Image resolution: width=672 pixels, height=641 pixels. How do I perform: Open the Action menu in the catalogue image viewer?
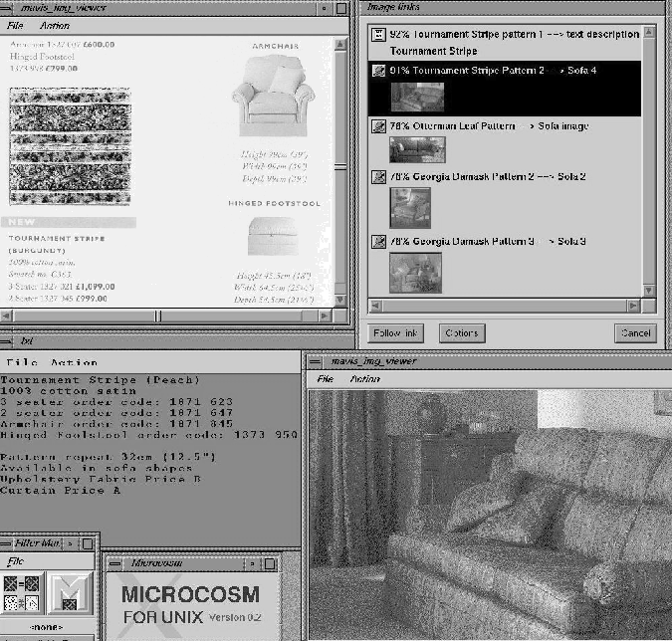tap(55, 26)
